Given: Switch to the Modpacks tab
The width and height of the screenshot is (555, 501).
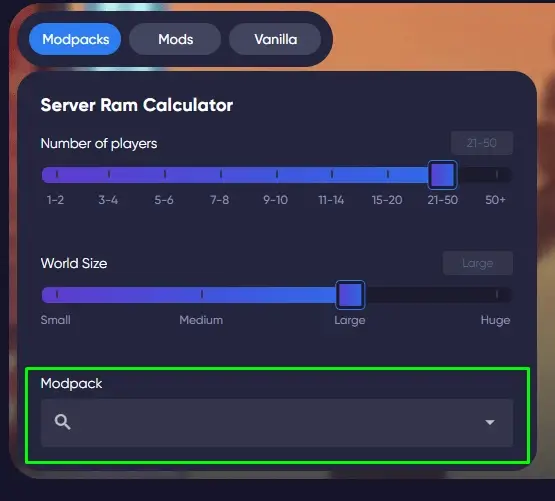Looking at the screenshot, I should tap(75, 39).
